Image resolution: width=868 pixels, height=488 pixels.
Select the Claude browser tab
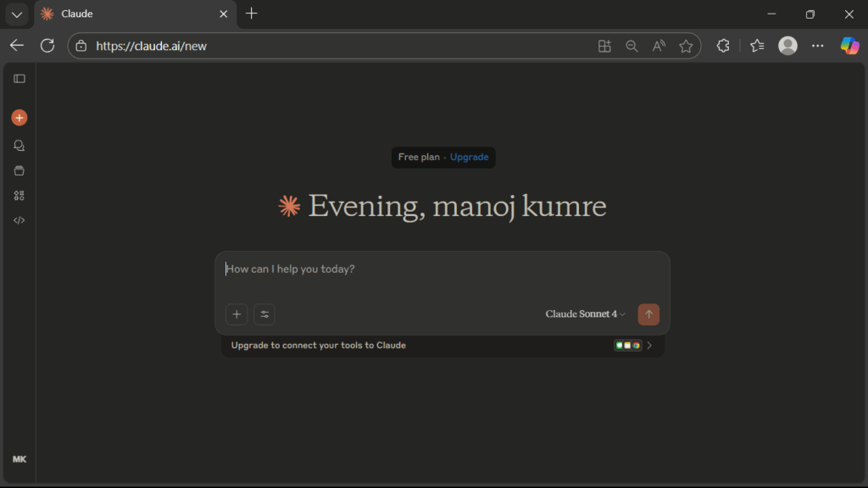point(127,14)
